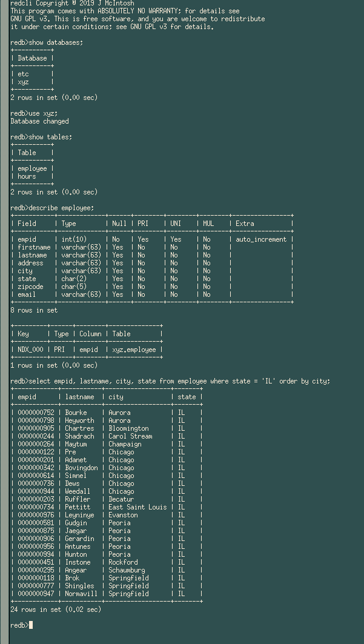Click the redb prompt cursor at bottom
Screen dimensions: 364x644
click(x=30, y=625)
